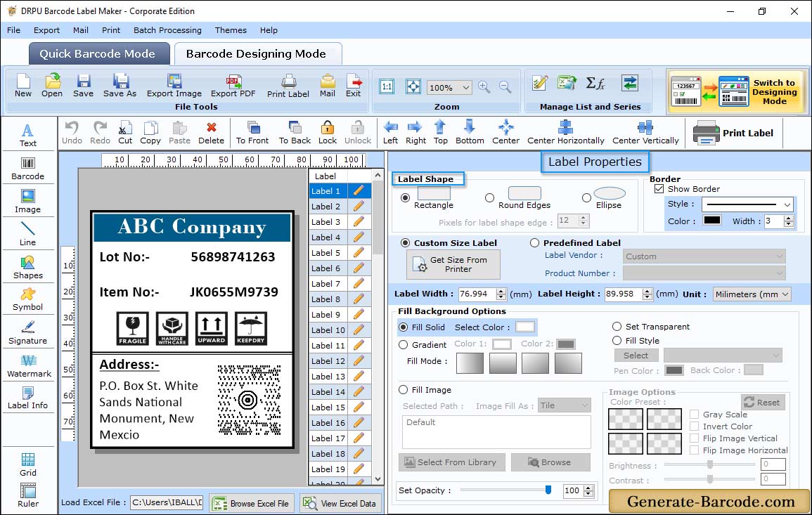Center Horizontally align icon
The image size is (812, 515).
pos(565,133)
